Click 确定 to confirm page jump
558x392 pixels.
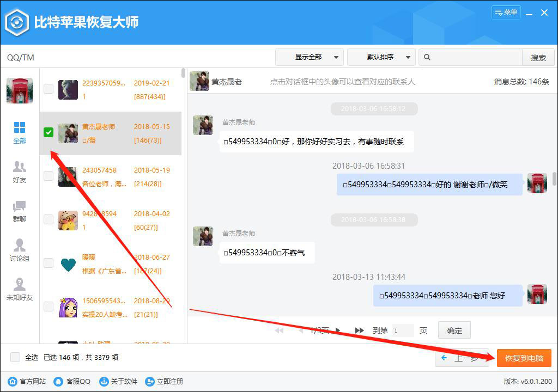point(454,330)
